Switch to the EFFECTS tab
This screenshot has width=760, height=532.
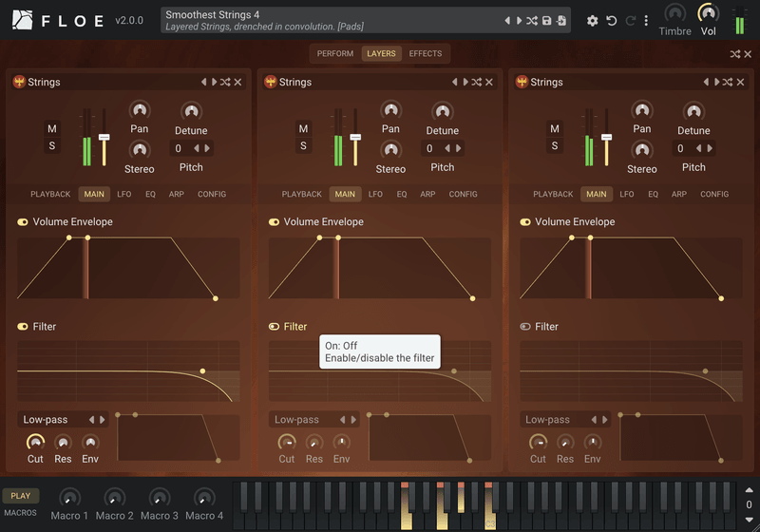point(425,54)
